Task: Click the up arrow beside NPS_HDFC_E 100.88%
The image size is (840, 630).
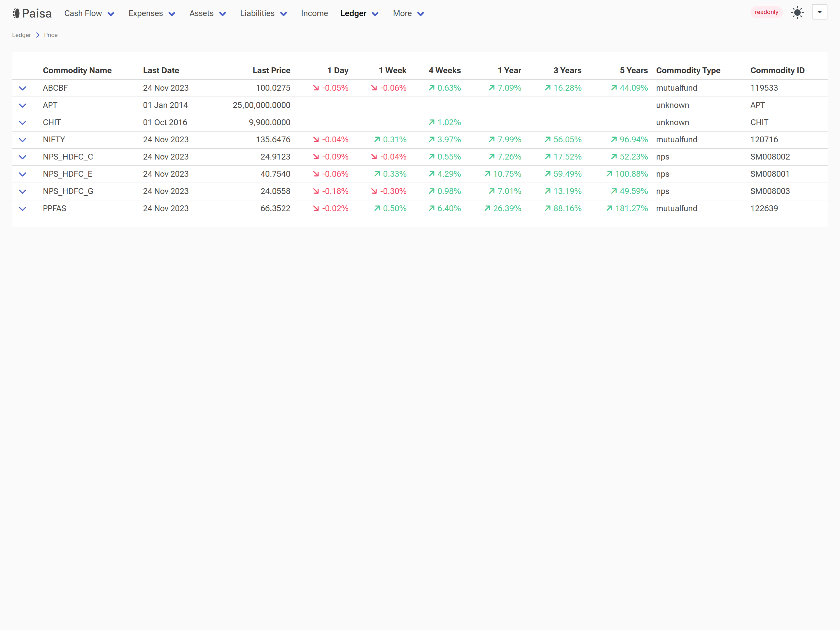Action: click(x=609, y=174)
